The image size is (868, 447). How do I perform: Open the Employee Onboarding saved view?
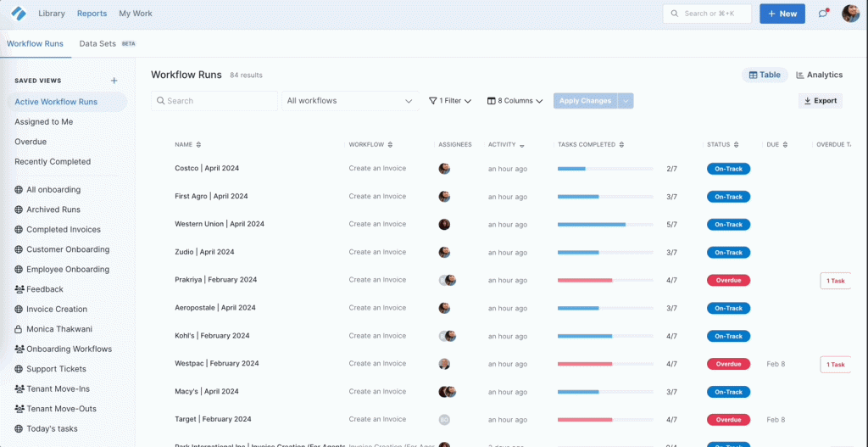[x=68, y=269]
